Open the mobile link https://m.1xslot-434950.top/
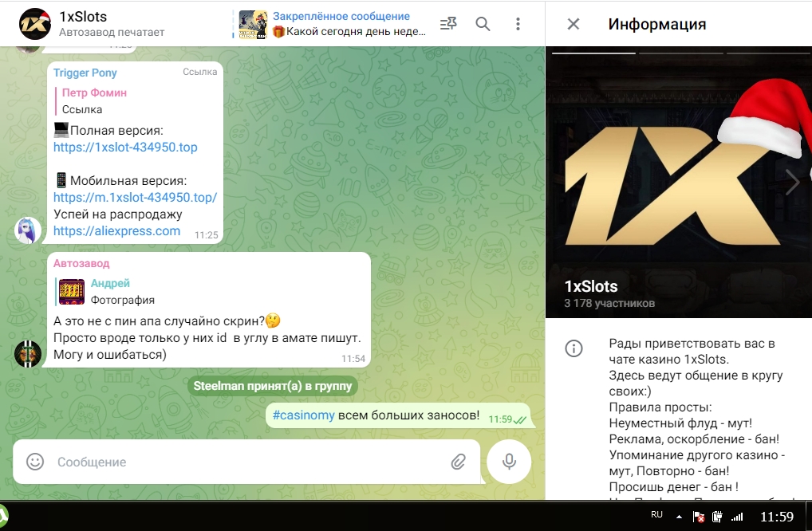 pyautogui.click(x=135, y=197)
